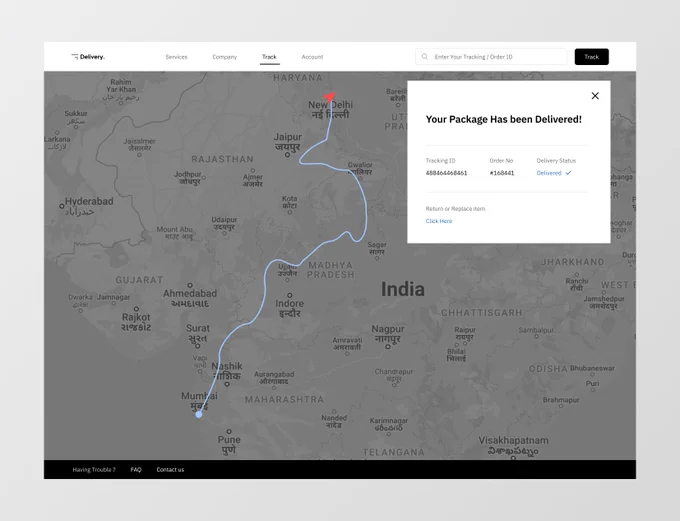Click the Nagpur city label on map
680x521 pixels.
tap(388, 334)
